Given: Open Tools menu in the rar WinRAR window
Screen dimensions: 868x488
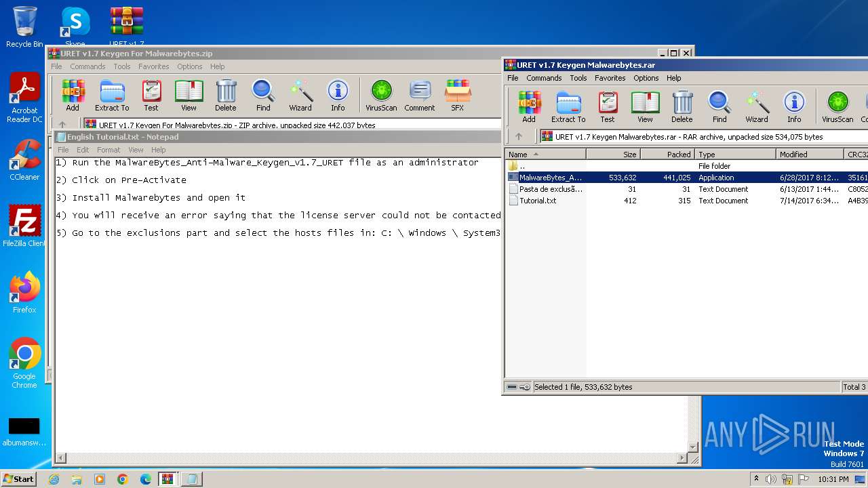Looking at the screenshot, I should [578, 78].
